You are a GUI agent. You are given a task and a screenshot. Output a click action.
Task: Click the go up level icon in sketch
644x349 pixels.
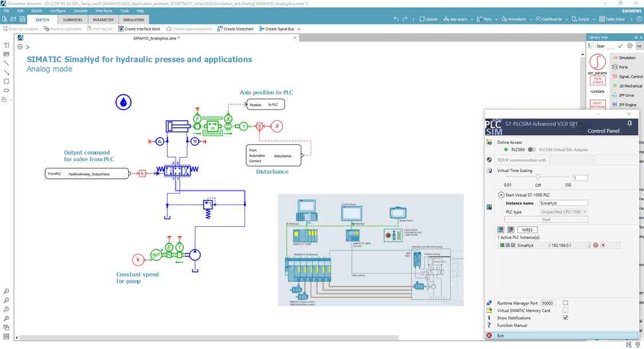point(20,47)
